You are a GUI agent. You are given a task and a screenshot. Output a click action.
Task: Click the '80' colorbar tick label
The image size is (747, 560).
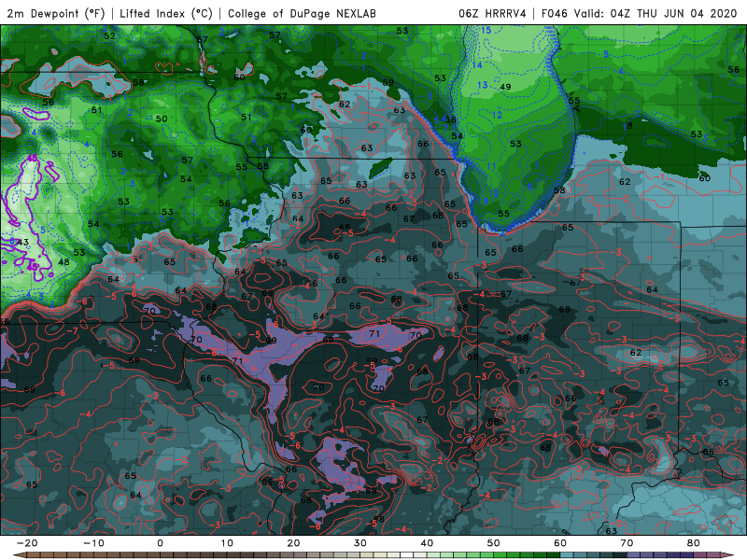click(x=694, y=543)
